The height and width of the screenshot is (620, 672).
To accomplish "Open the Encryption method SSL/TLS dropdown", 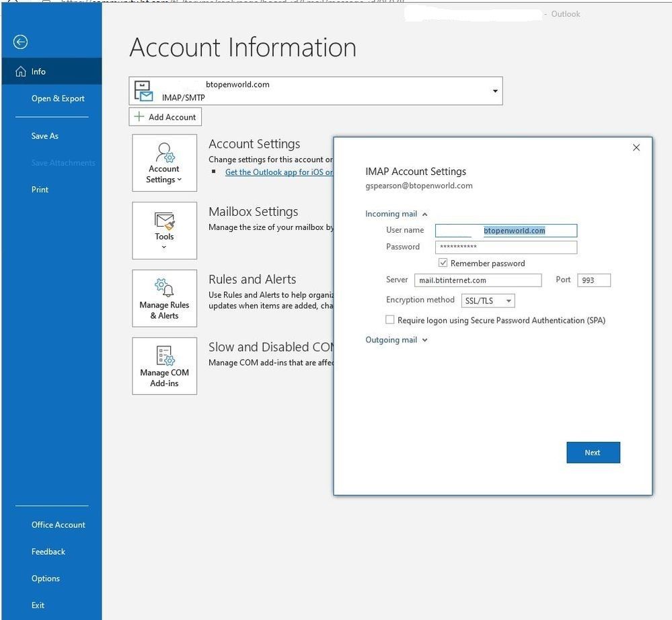I will click(488, 301).
